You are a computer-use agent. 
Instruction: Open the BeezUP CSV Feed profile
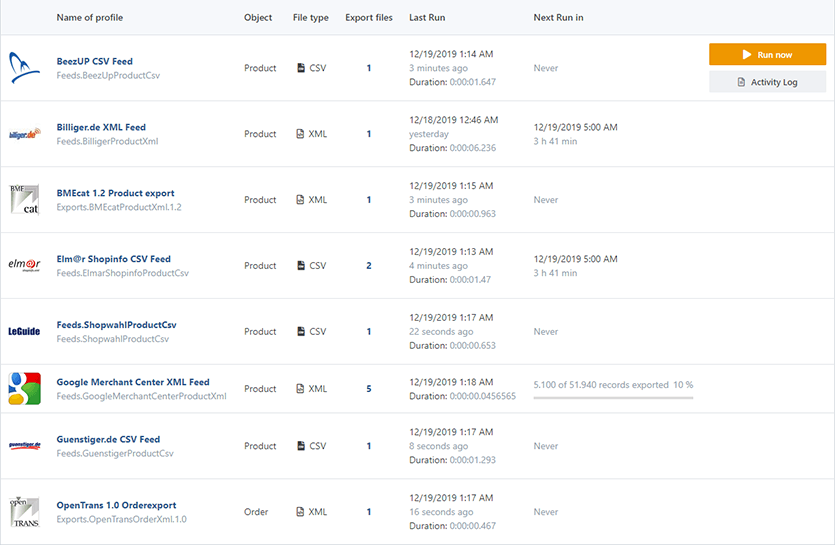click(x=94, y=62)
